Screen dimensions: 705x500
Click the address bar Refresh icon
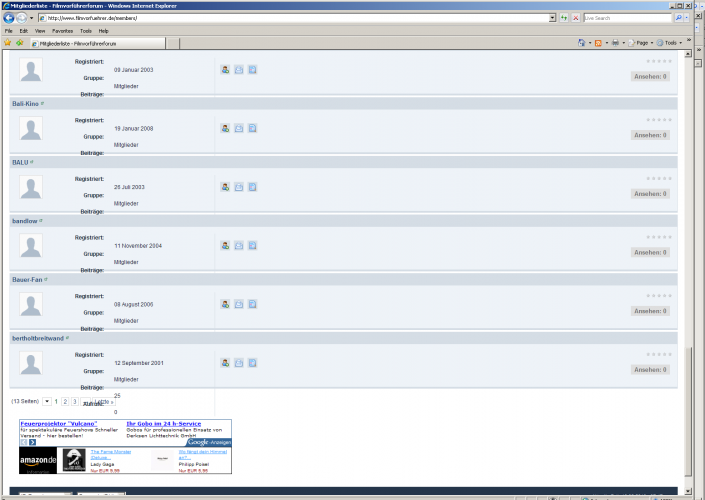click(x=564, y=18)
